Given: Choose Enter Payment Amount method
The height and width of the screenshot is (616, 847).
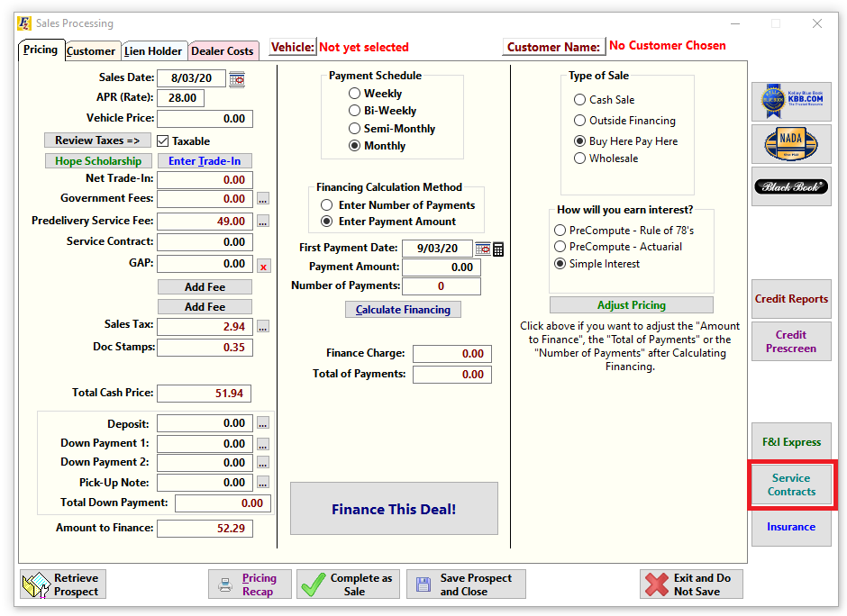Looking at the screenshot, I should point(326,222).
